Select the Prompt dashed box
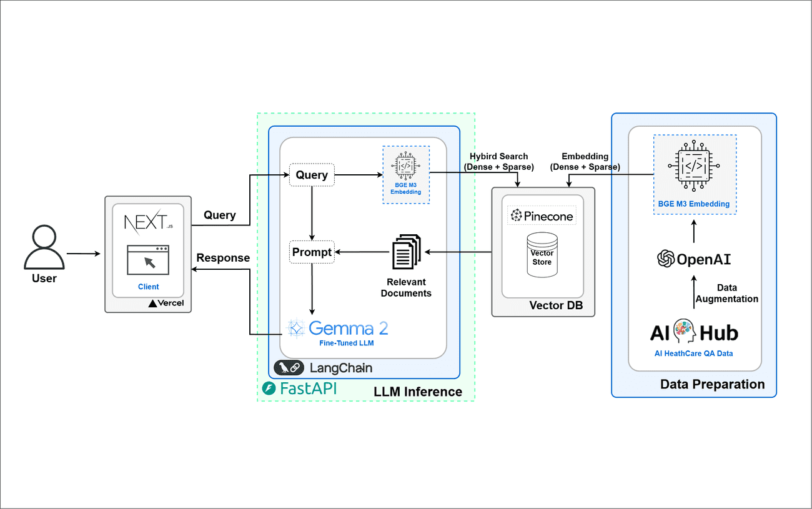Viewport: 812px width, 509px height. tap(312, 252)
